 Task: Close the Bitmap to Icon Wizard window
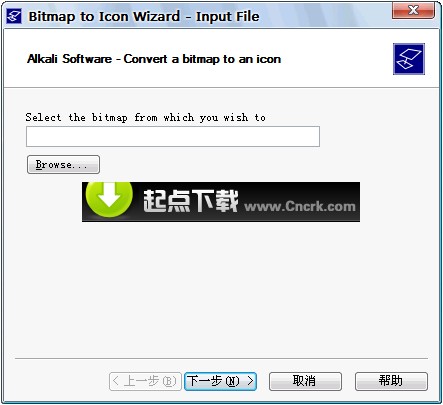[x=413, y=10]
